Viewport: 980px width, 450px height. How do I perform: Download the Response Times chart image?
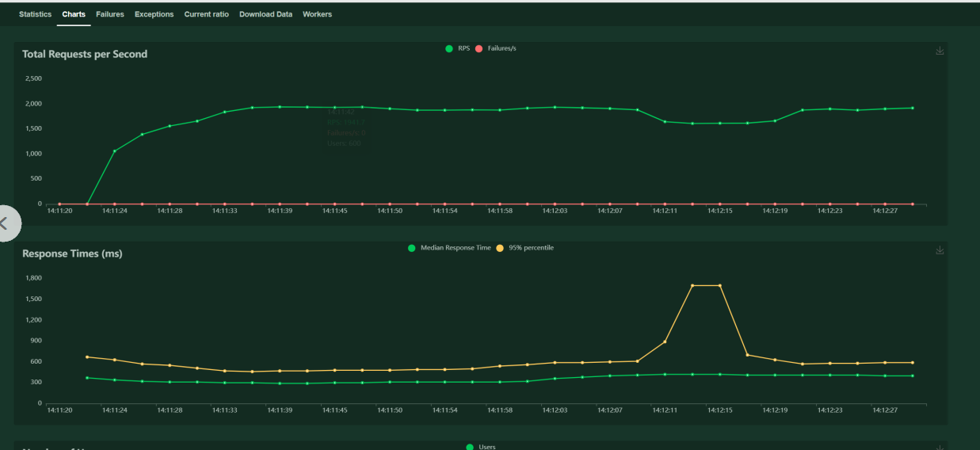[x=940, y=250]
